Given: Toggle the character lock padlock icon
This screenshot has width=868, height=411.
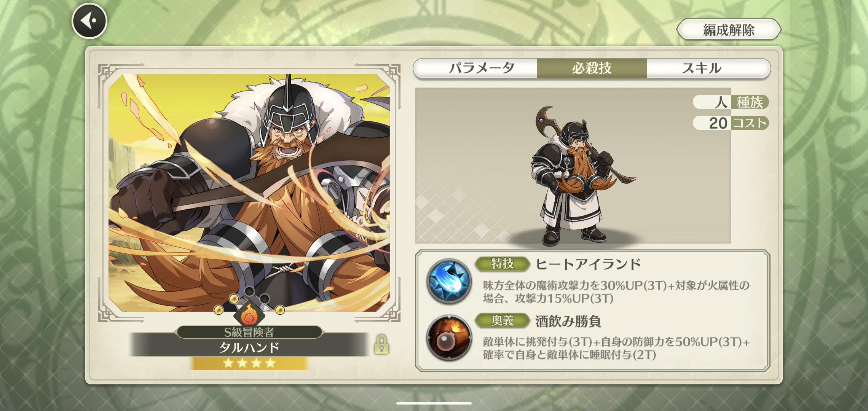Looking at the screenshot, I should click(x=381, y=344).
